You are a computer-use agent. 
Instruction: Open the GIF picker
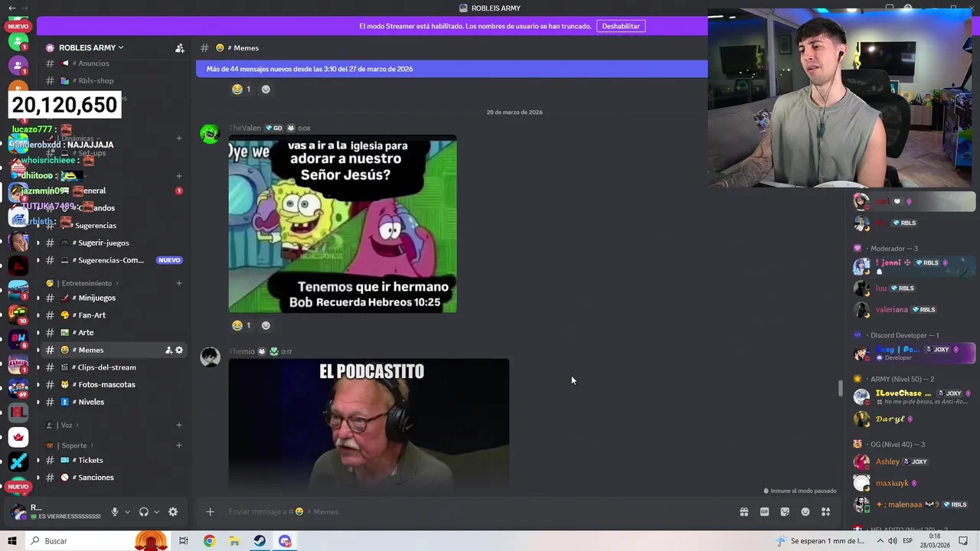tap(764, 512)
